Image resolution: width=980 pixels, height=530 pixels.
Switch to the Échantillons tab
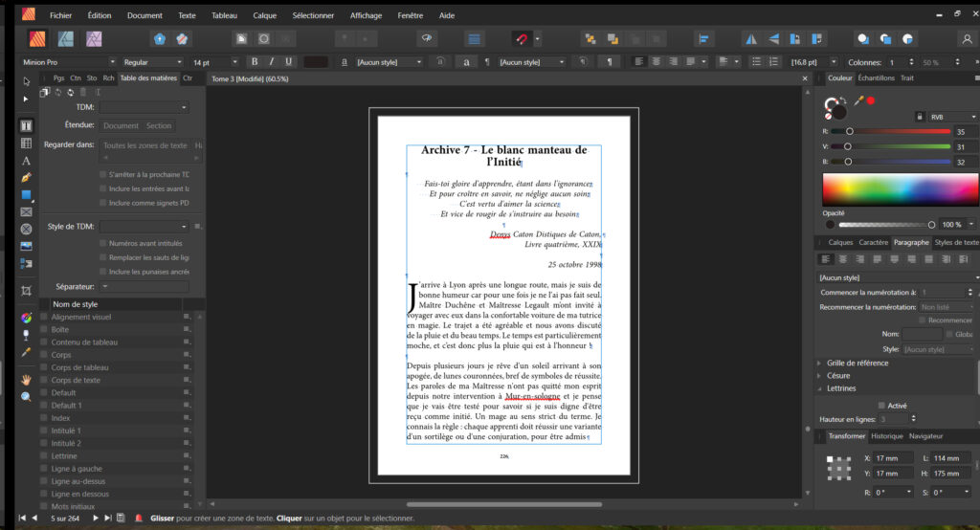876,78
